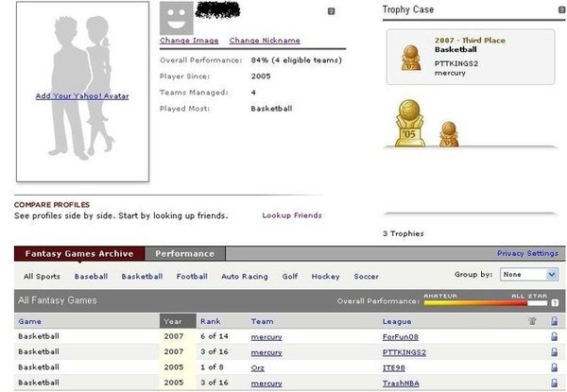567x392 pixels.
Task: Open the TrashNBA league link
Action: pos(401,383)
